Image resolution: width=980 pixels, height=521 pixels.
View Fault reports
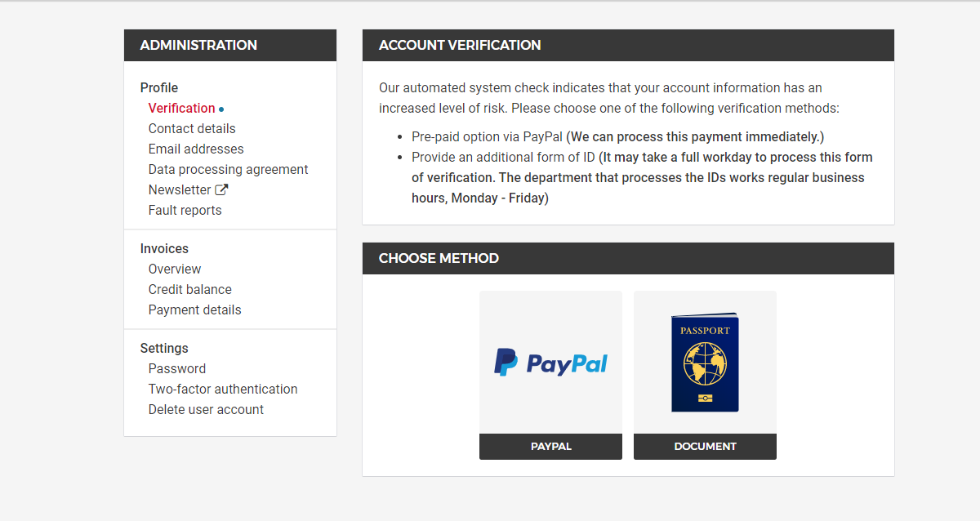(185, 210)
